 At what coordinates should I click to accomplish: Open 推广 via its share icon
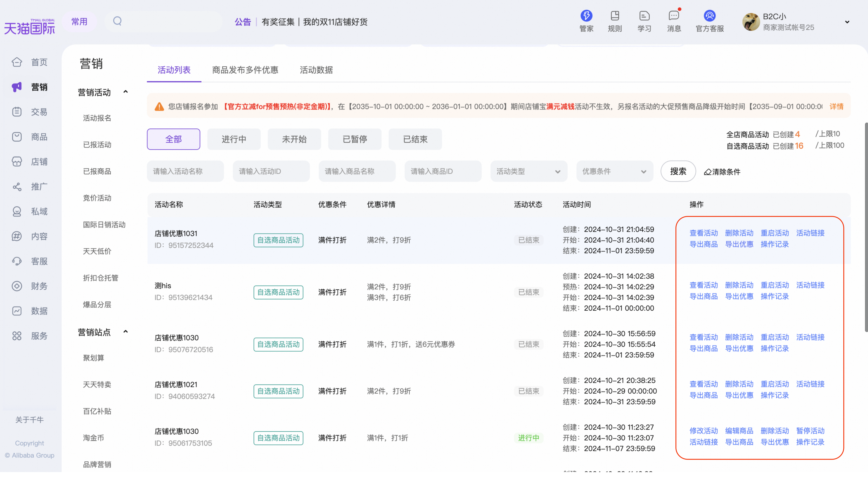pyautogui.click(x=17, y=187)
